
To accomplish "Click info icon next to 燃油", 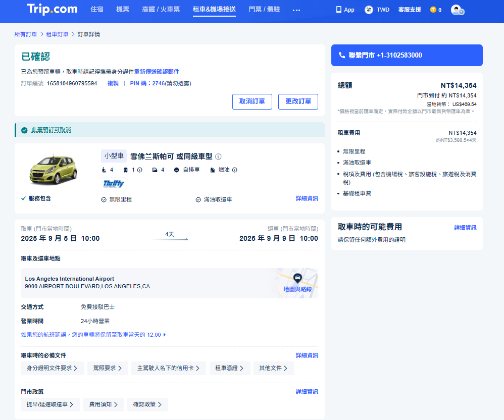I will click(235, 170).
